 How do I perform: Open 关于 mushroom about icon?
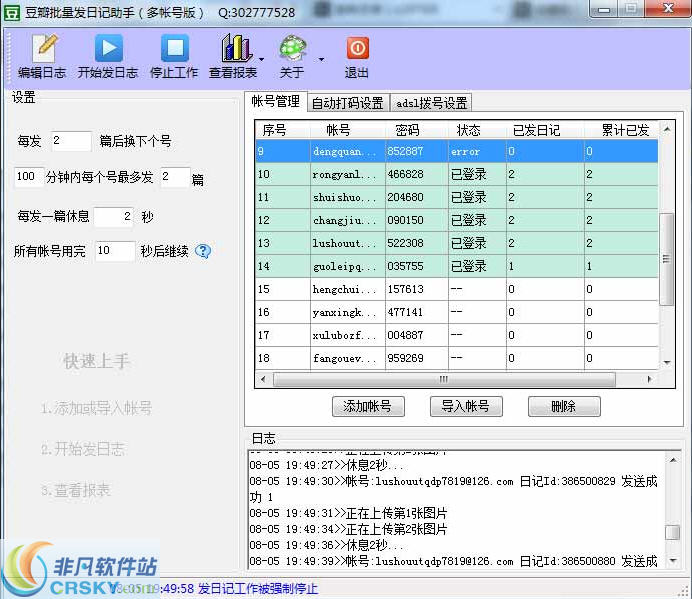[292, 56]
